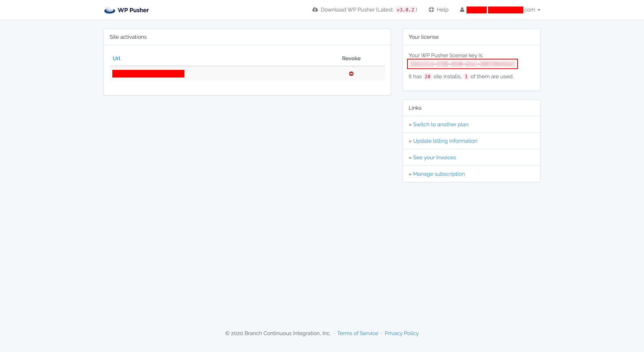
Task: Click the v3.0.2 version badge
Action: click(x=406, y=10)
